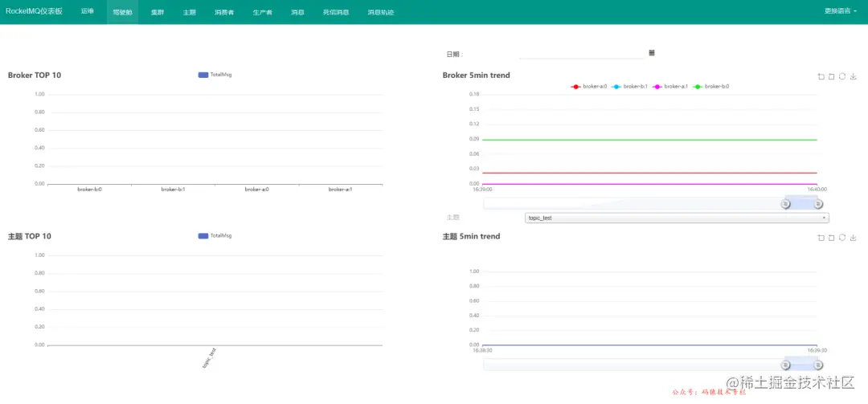Click 主题 5min trend zoom reset icon
868x404 pixels.
(x=832, y=238)
